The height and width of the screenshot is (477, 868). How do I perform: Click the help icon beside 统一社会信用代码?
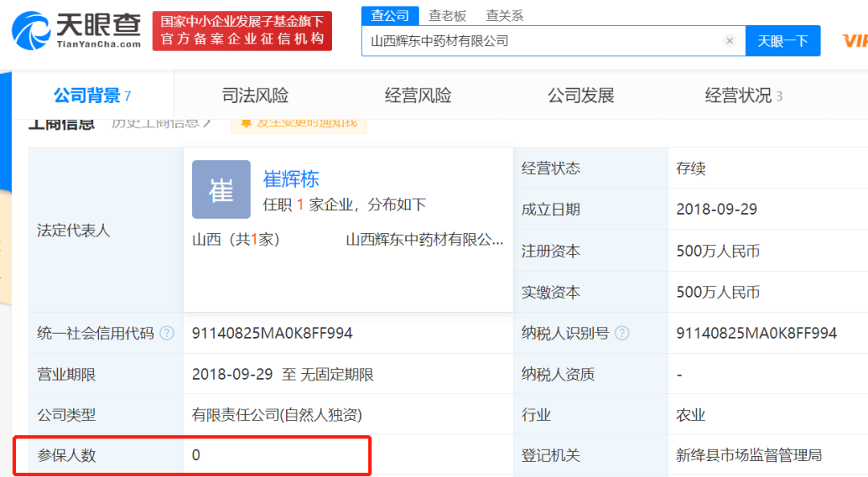pyautogui.click(x=166, y=333)
